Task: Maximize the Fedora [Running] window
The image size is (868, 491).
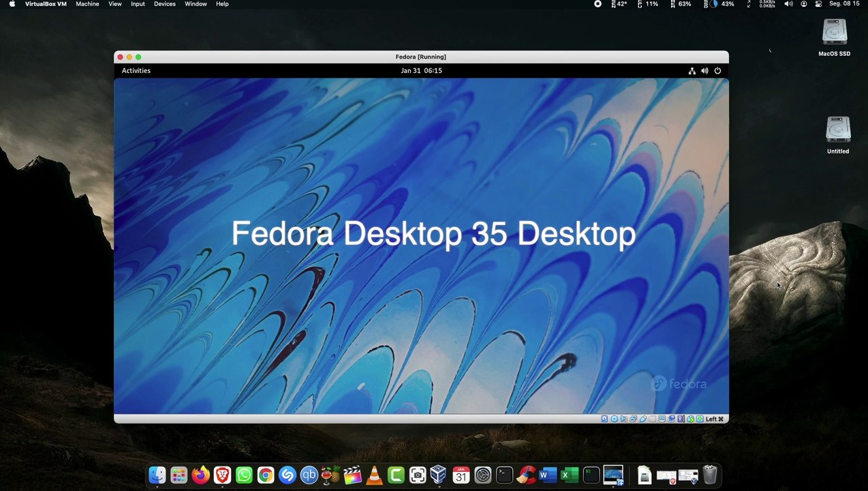Action: point(138,57)
